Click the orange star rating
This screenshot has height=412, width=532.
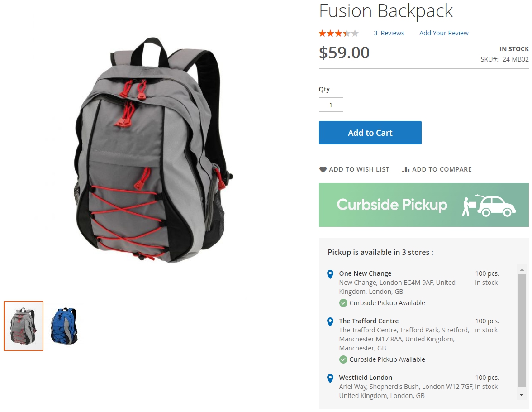pyautogui.click(x=338, y=34)
